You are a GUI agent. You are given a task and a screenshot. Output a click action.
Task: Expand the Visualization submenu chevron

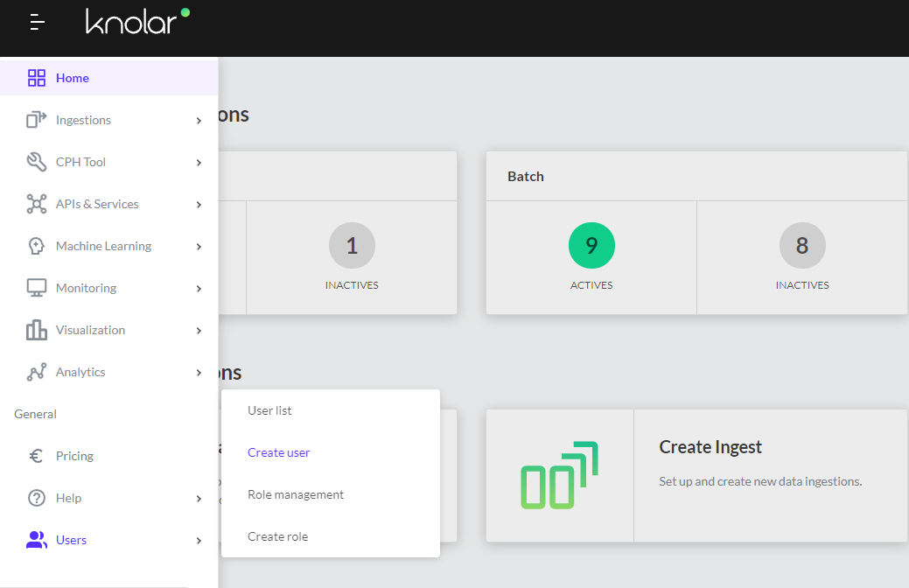199,331
